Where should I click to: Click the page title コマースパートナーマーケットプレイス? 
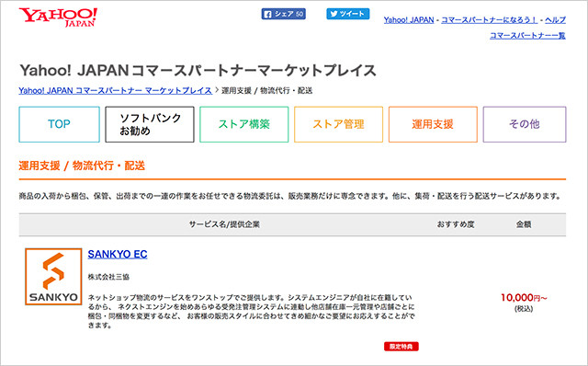pyautogui.click(x=198, y=71)
